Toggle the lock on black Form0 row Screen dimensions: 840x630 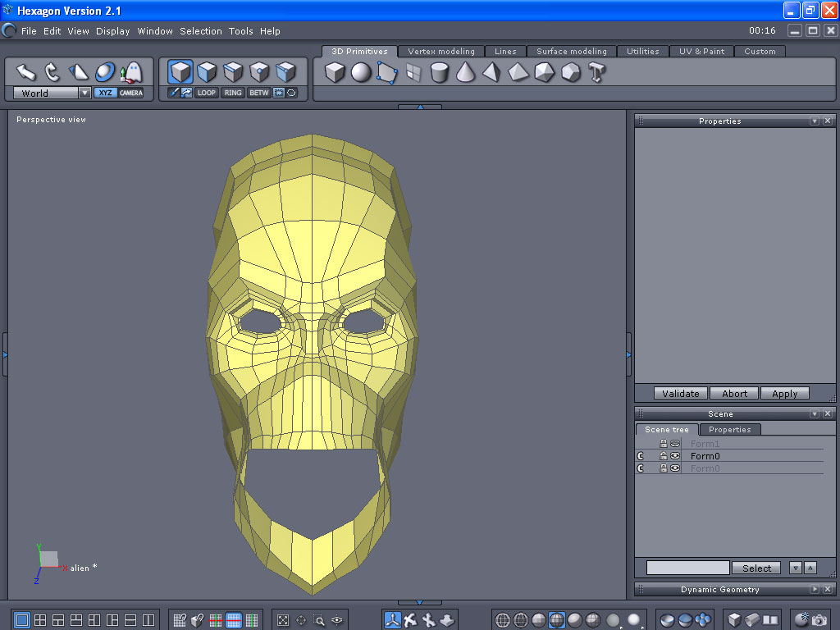(663, 456)
